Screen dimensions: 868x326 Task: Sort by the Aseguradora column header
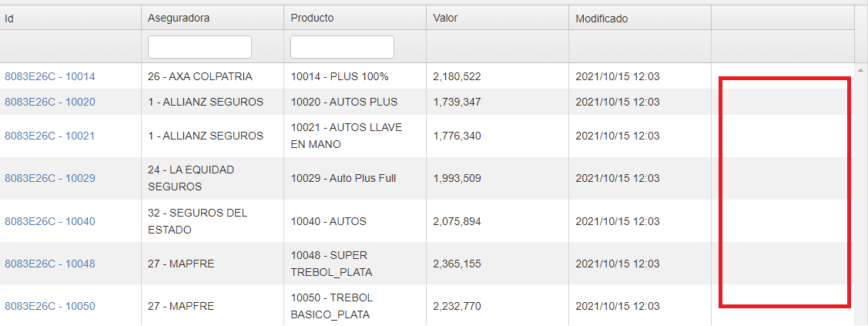pos(213,18)
